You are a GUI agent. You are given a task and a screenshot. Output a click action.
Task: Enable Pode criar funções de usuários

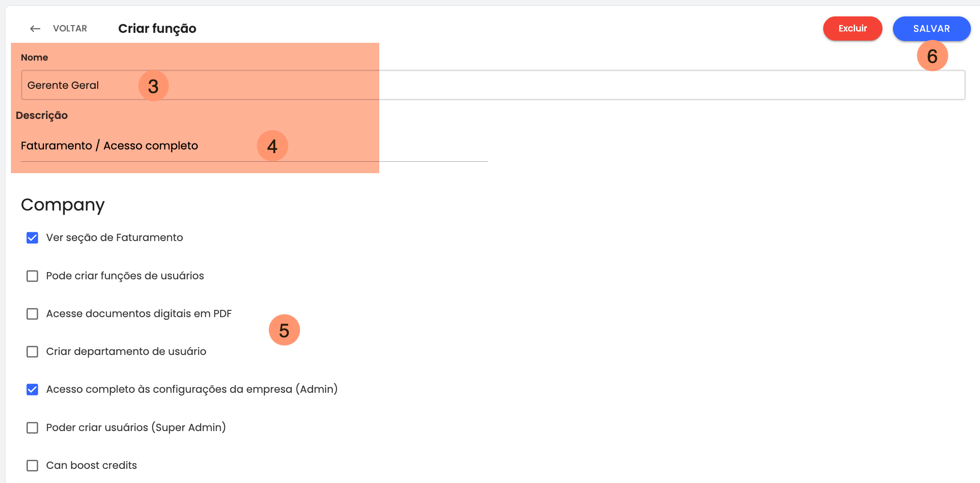32,276
